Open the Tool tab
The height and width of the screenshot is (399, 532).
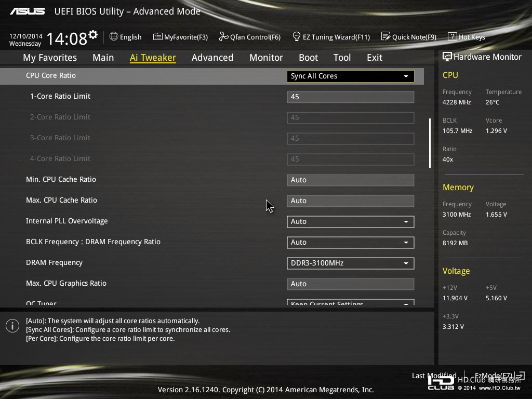tap(342, 58)
